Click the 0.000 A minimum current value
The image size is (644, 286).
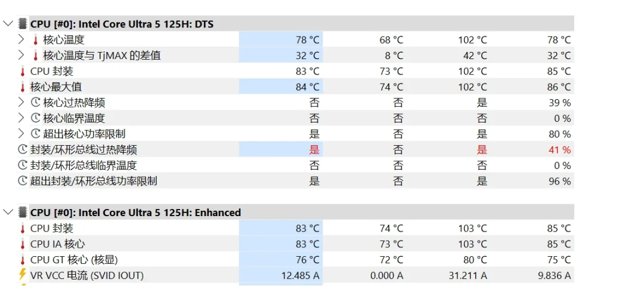(387, 275)
